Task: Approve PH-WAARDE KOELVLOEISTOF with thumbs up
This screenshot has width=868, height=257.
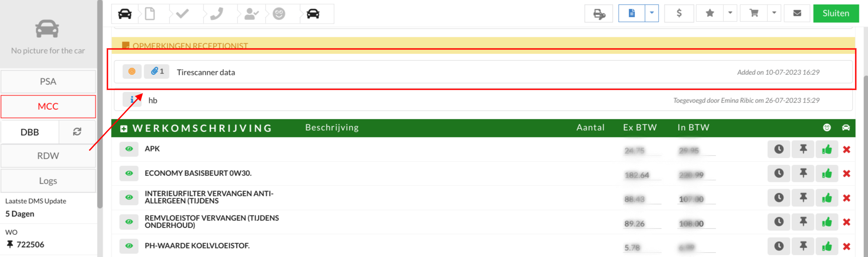Action: (x=827, y=246)
